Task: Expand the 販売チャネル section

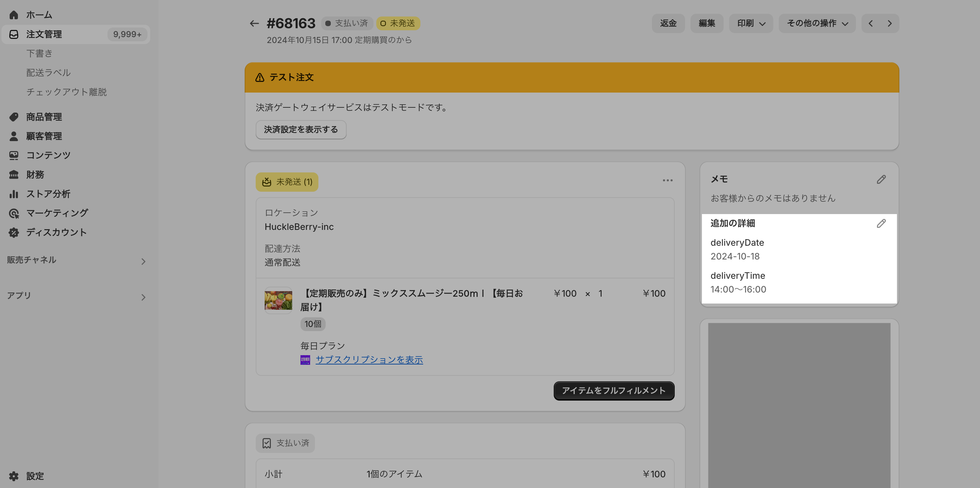Action: click(x=143, y=262)
